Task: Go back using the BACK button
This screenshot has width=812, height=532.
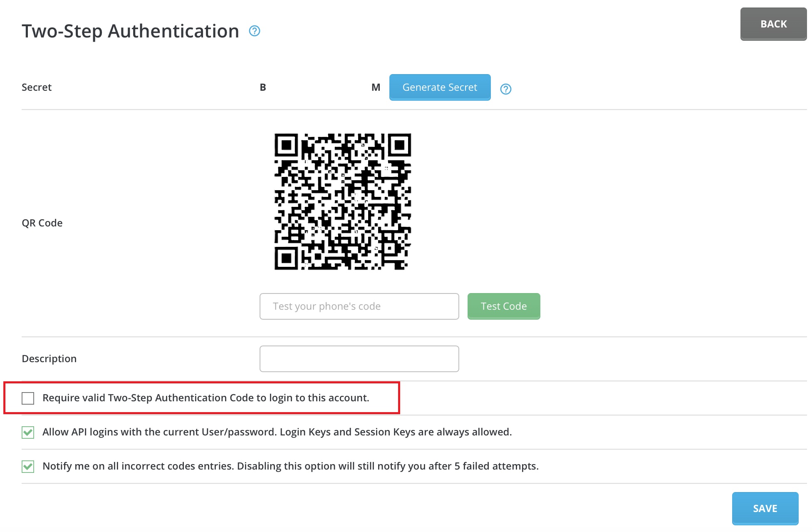Action: (x=774, y=24)
